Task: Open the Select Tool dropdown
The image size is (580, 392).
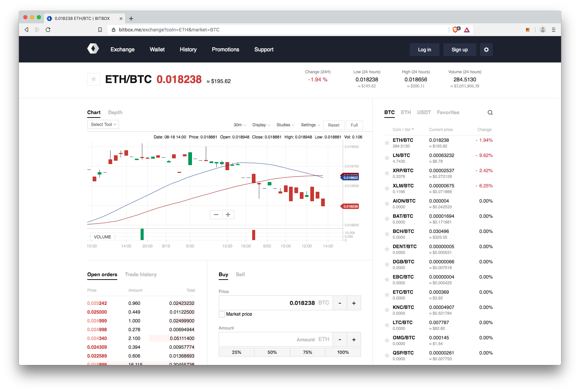Action: pos(103,125)
